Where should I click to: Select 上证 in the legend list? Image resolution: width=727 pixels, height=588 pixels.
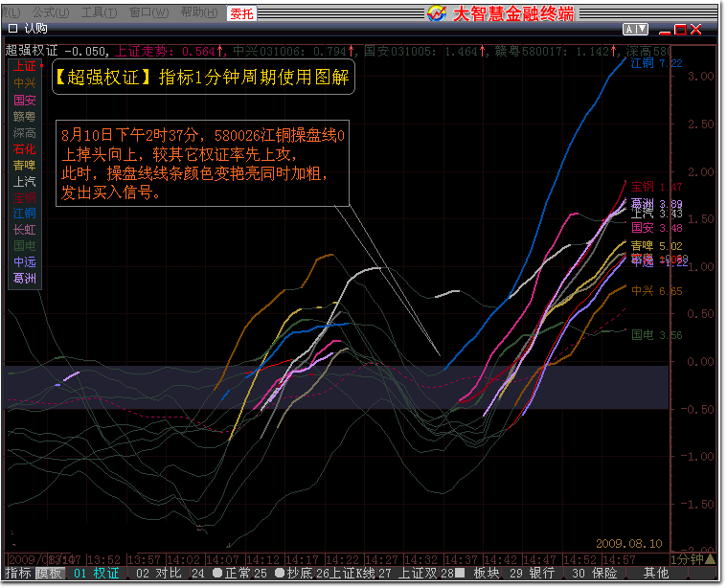tap(25, 66)
